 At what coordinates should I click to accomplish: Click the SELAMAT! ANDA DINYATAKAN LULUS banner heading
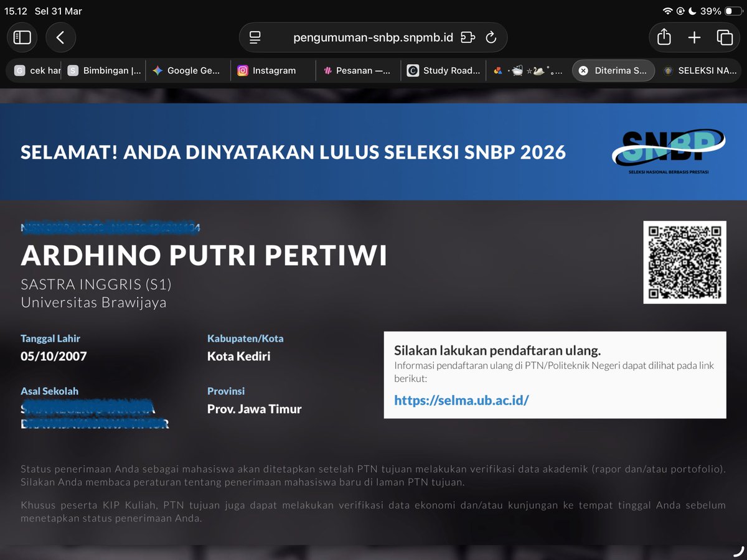point(293,152)
